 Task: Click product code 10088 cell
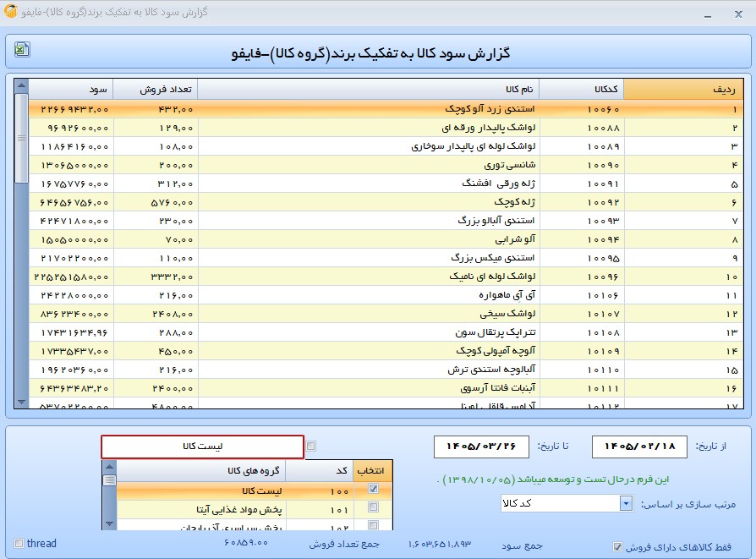click(582, 129)
